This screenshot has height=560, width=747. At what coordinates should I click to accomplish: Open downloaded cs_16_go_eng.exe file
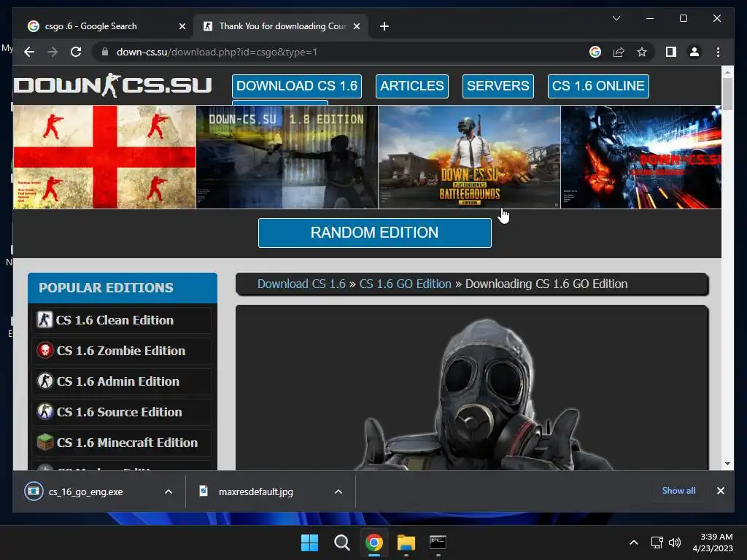point(86,491)
